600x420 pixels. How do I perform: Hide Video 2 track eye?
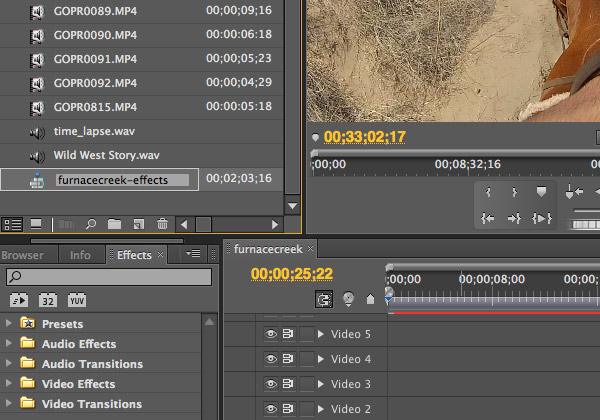pos(271,409)
